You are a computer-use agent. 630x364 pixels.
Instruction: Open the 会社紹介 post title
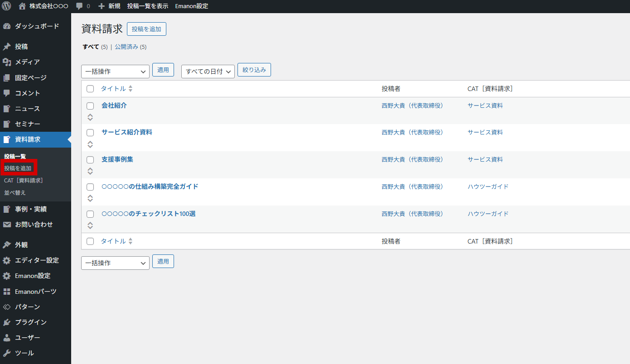[114, 105]
